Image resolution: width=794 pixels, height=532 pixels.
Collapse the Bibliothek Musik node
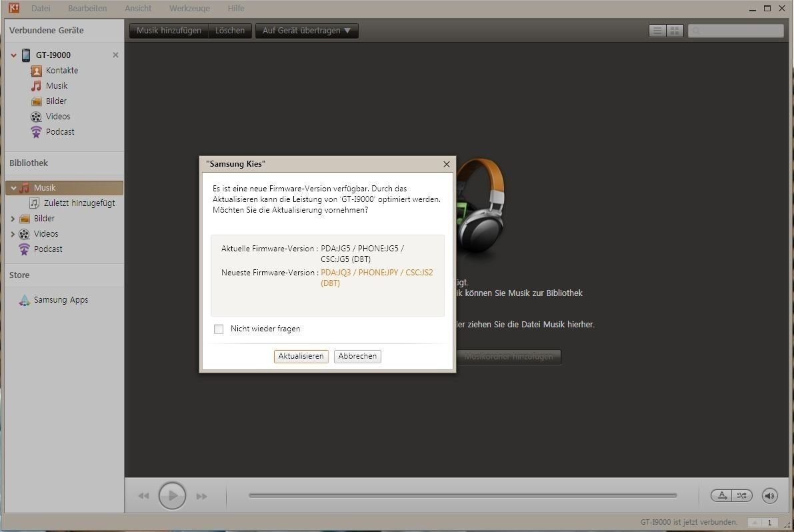14,188
